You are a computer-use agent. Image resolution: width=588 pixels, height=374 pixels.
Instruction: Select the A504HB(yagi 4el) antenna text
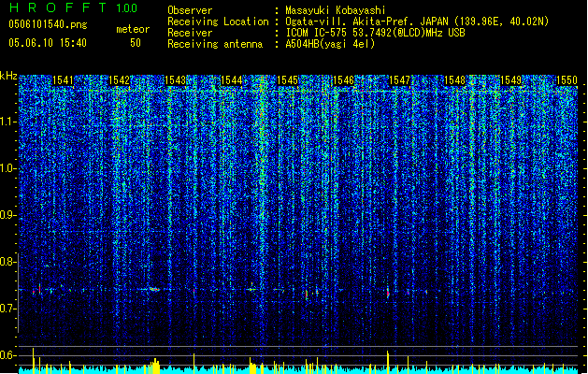[330, 44]
